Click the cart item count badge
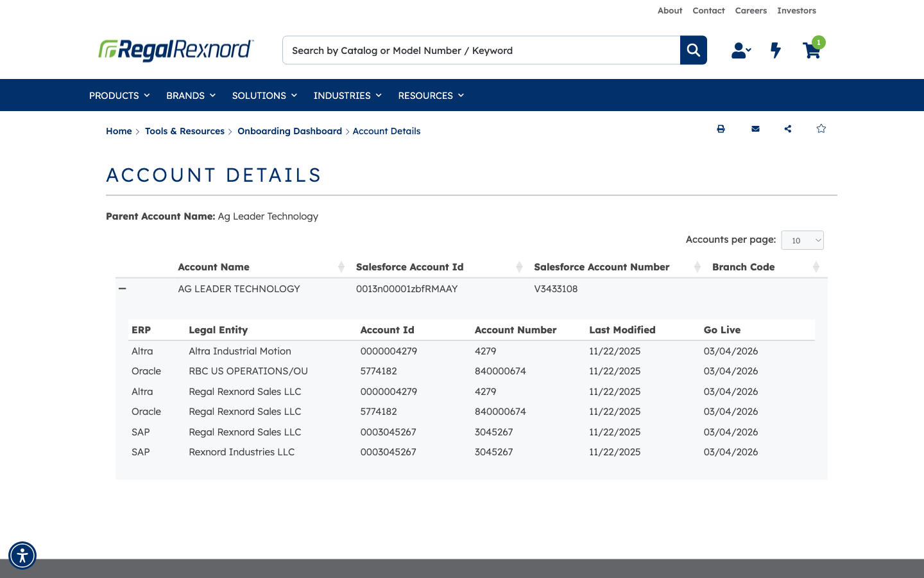 818,42
